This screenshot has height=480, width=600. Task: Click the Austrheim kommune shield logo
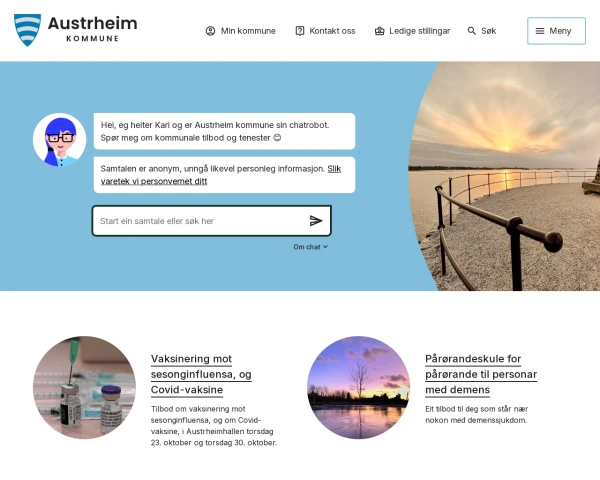[27, 30]
